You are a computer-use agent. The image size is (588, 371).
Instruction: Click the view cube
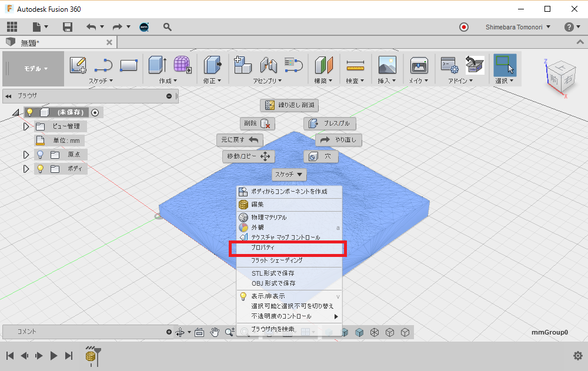tap(560, 77)
